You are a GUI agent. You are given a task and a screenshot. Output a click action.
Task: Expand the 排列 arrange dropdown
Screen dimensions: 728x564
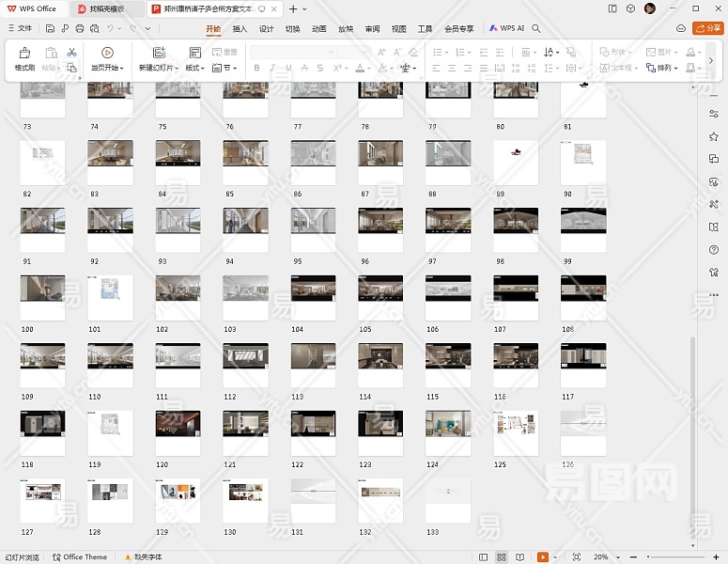tap(667, 69)
